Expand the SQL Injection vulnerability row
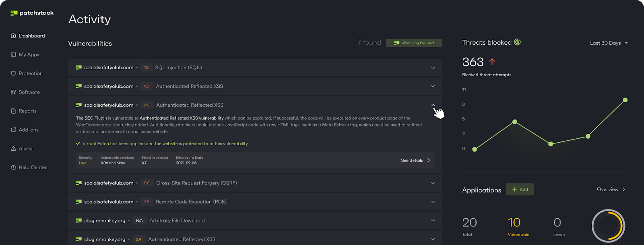This screenshot has height=245, width=644. [433, 68]
